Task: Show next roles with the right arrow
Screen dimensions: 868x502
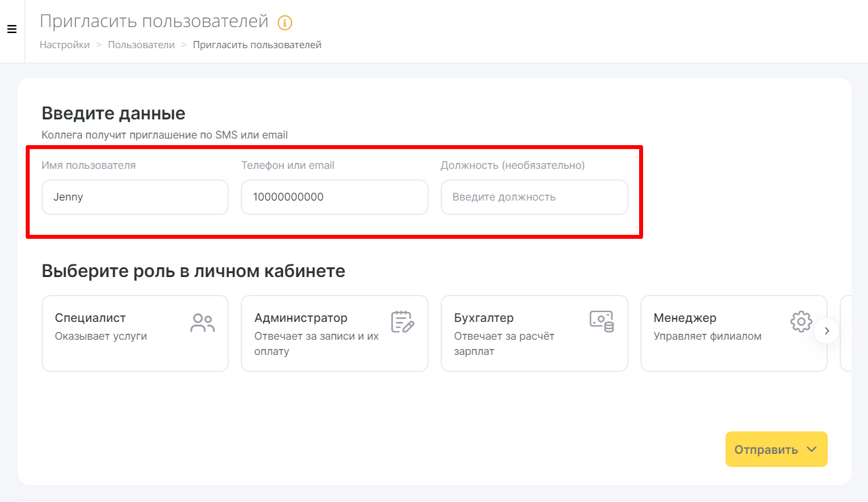Action: click(826, 330)
